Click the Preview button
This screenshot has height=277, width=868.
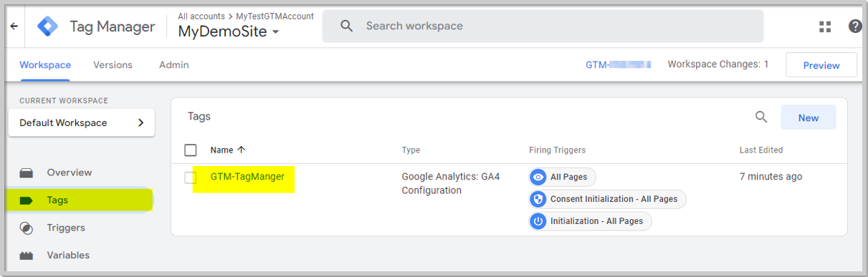pyautogui.click(x=821, y=65)
